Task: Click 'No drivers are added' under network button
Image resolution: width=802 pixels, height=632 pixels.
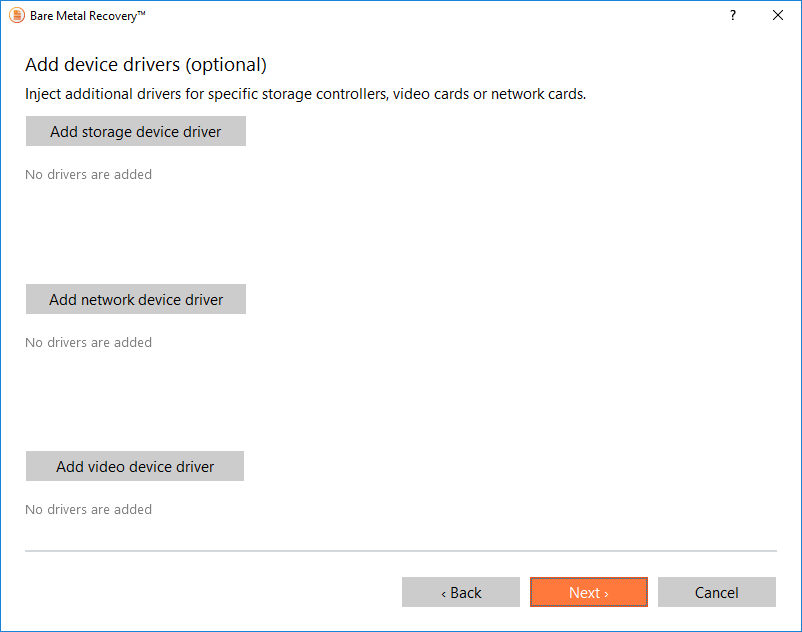Action: 88,343
